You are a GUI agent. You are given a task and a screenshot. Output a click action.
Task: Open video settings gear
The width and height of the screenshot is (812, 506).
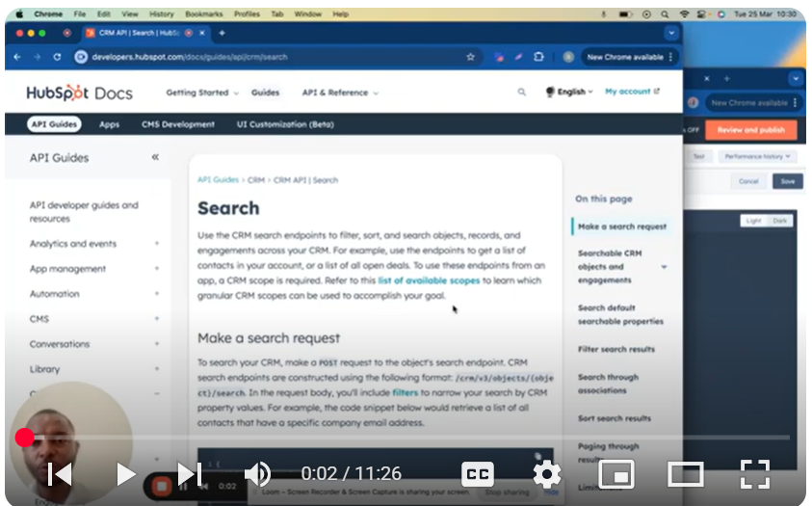coord(547,474)
